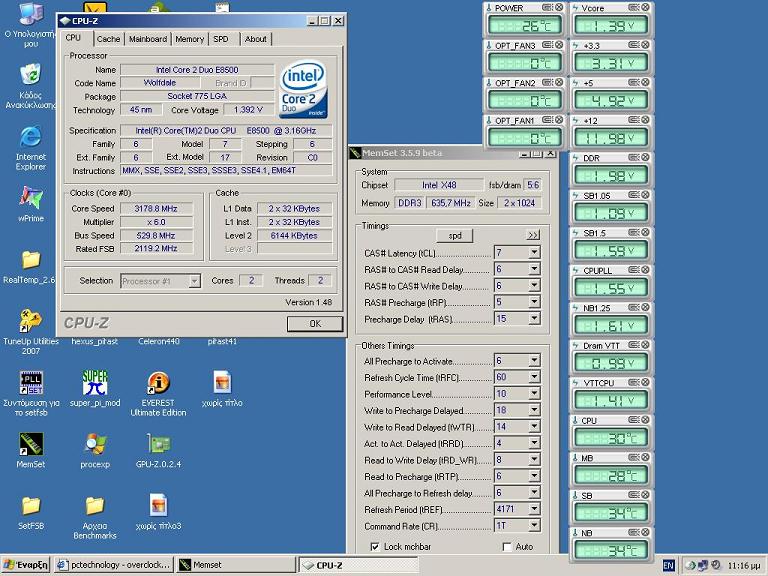Expand Read to Precharge (tRTP) dropdown
Image resolution: width=768 pixels, height=576 pixels.
coord(534,476)
